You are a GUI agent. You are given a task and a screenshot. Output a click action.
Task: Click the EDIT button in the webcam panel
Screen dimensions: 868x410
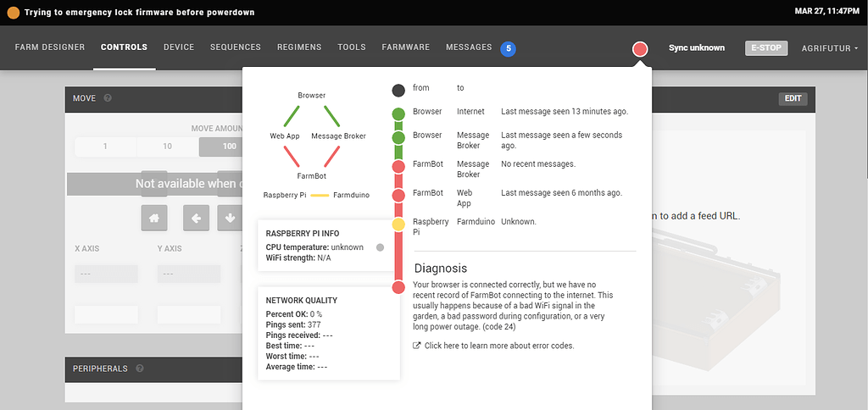[793, 98]
